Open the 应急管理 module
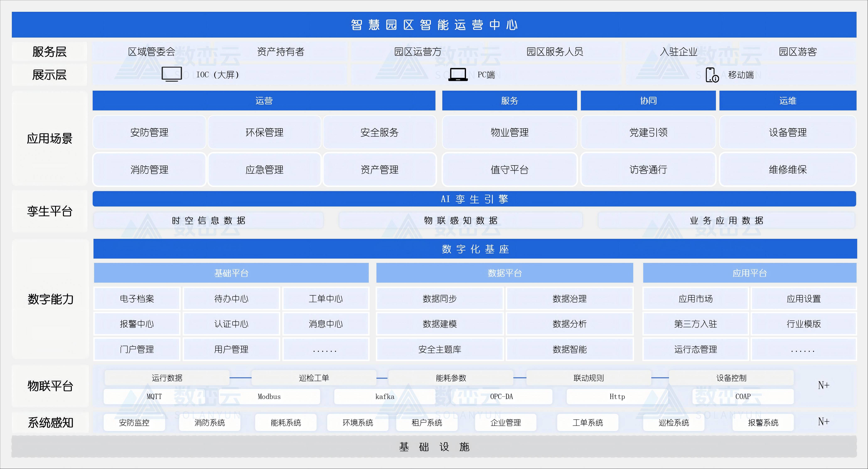The width and height of the screenshot is (868, 469). (x=264, y=170)
